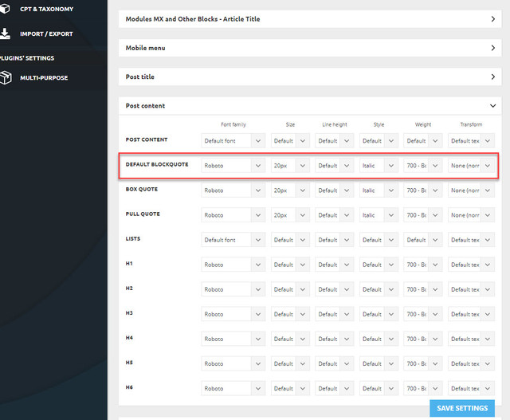510x420 pixels.
Task: Click the CPT & Taxonomy cube icon
Action: 5,9
